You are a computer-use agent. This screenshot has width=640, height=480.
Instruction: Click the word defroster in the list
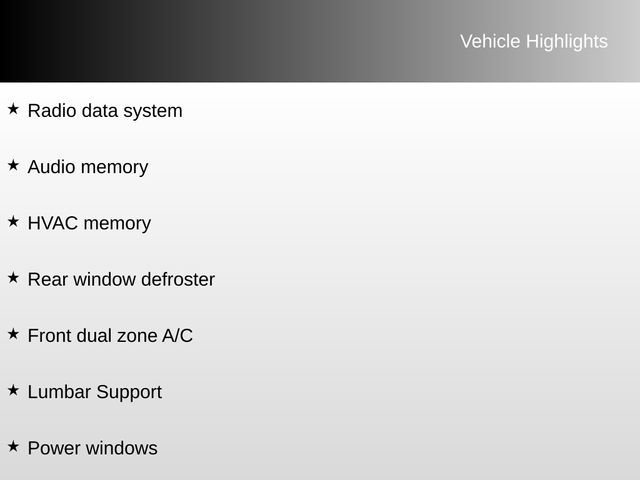point(178,279)
